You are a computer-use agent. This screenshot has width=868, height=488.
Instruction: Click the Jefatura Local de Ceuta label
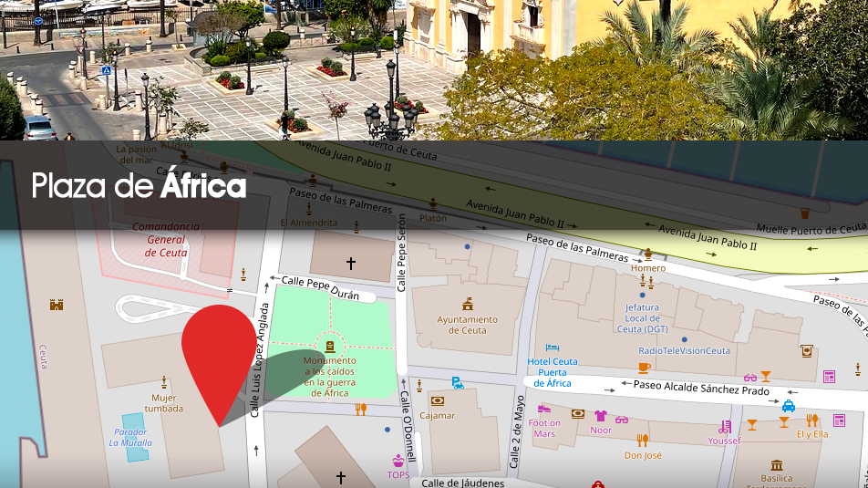click(x=642, y=318)
